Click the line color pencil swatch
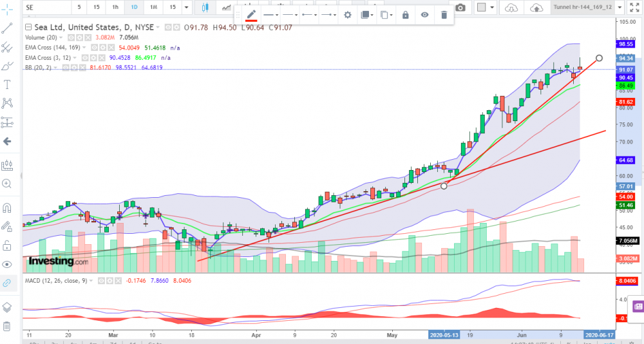This screenshot has height=344, width=644. coord(251,15)
